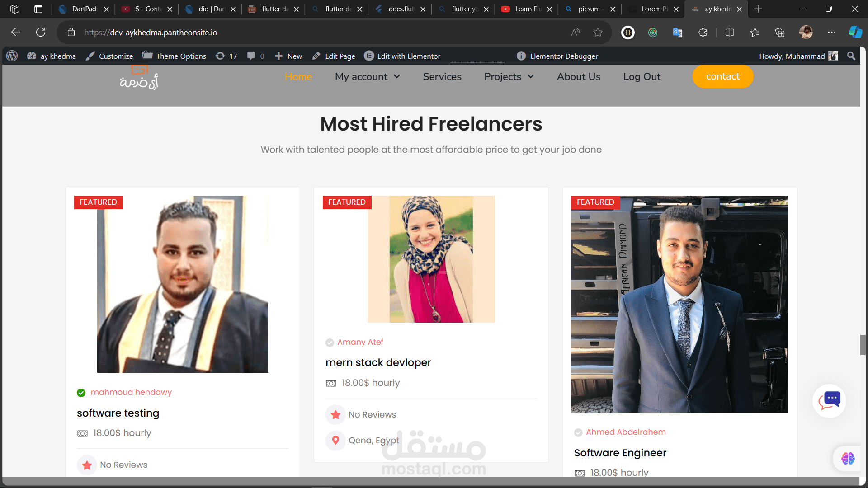This screenshot has width=868, height=488.
Task: Click the WordPress logo in admin bar
Action: coord(12,56)
